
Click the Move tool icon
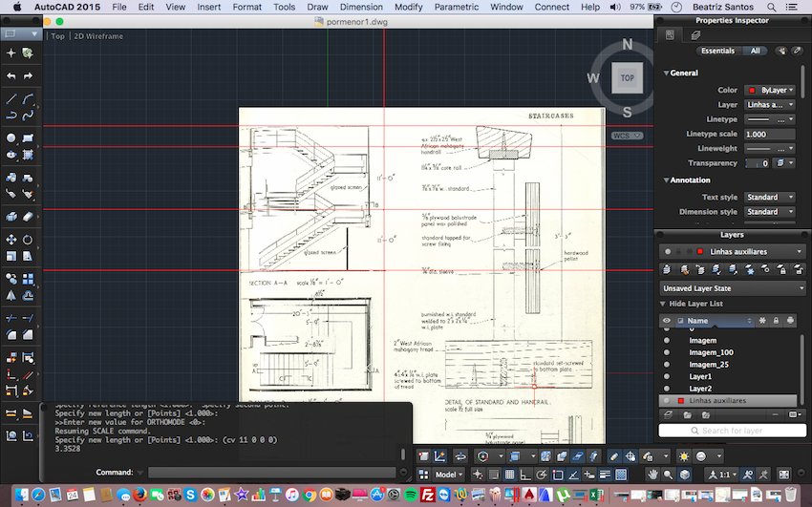click(x=11, y=240)
